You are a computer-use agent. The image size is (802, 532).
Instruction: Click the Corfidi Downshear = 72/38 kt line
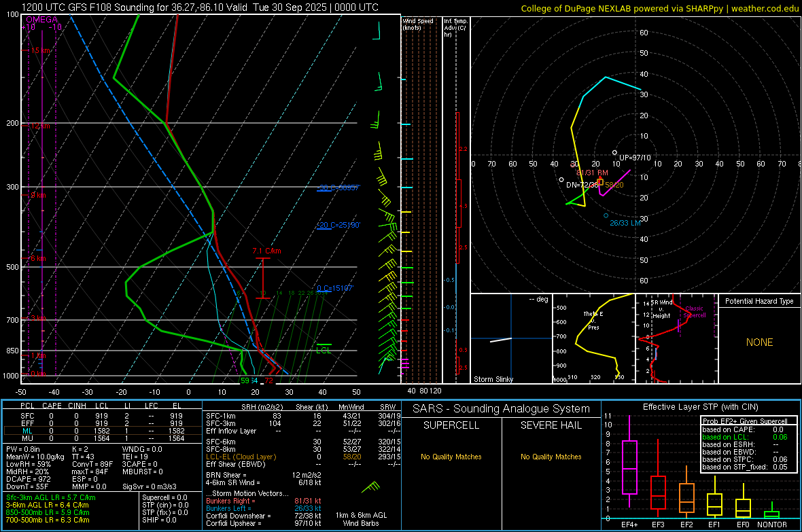(264, 516)
